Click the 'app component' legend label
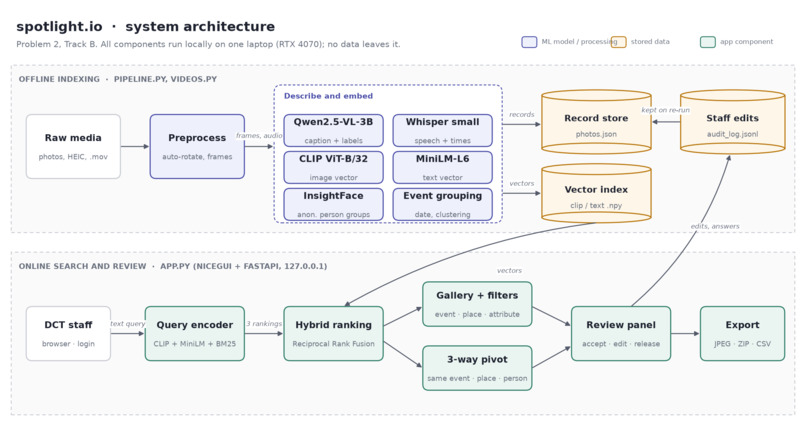 coord(746,42)
